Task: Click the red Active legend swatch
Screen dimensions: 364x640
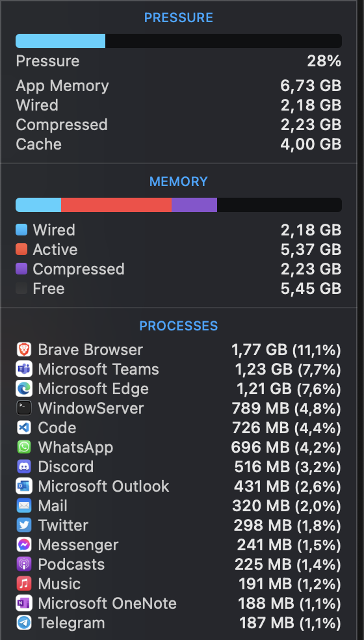Action: 21,249
